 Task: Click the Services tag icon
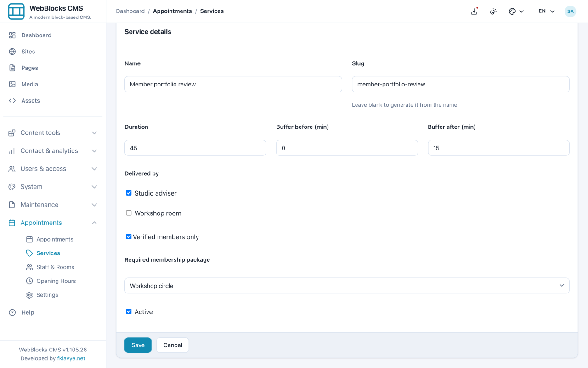click(x=29, y=253)
